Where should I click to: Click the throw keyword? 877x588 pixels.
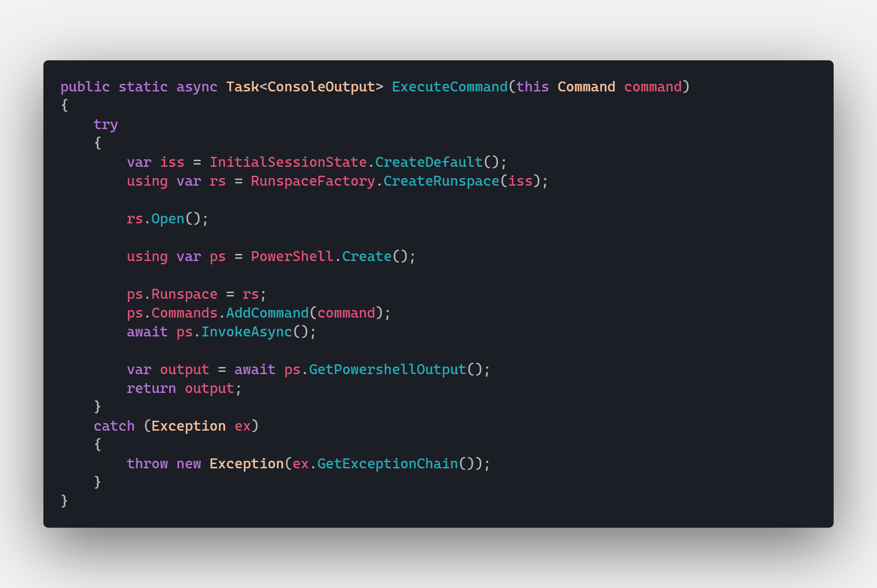coord(147,464)
